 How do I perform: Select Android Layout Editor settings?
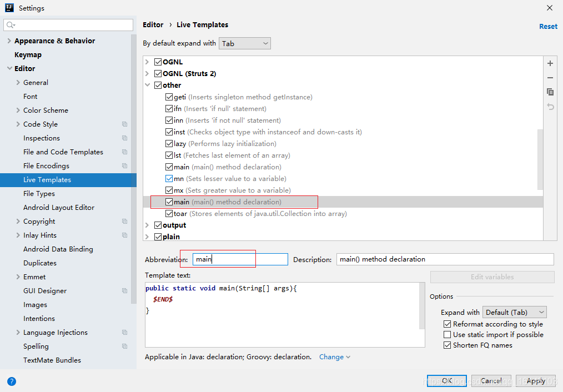(x=59, y=208)
